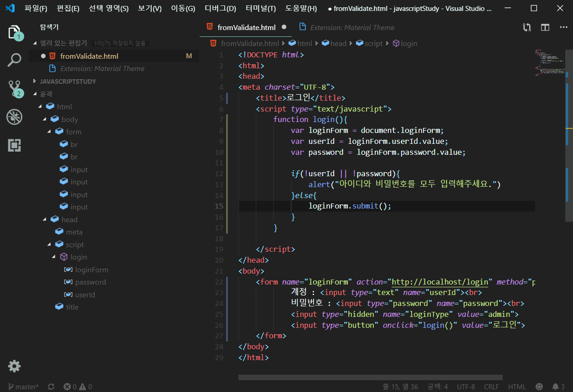Collapse the script node in outline
The image size is (573, 392).
click(x=49, y=244)
